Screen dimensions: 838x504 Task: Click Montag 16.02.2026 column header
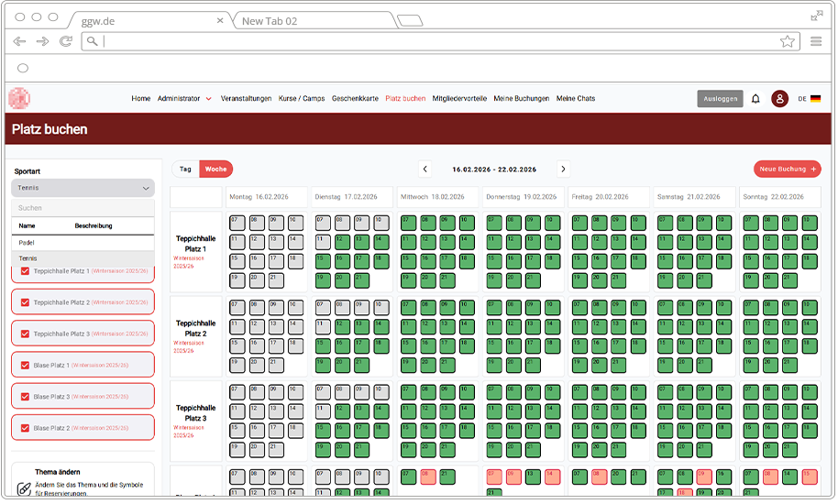click(266, 197)
